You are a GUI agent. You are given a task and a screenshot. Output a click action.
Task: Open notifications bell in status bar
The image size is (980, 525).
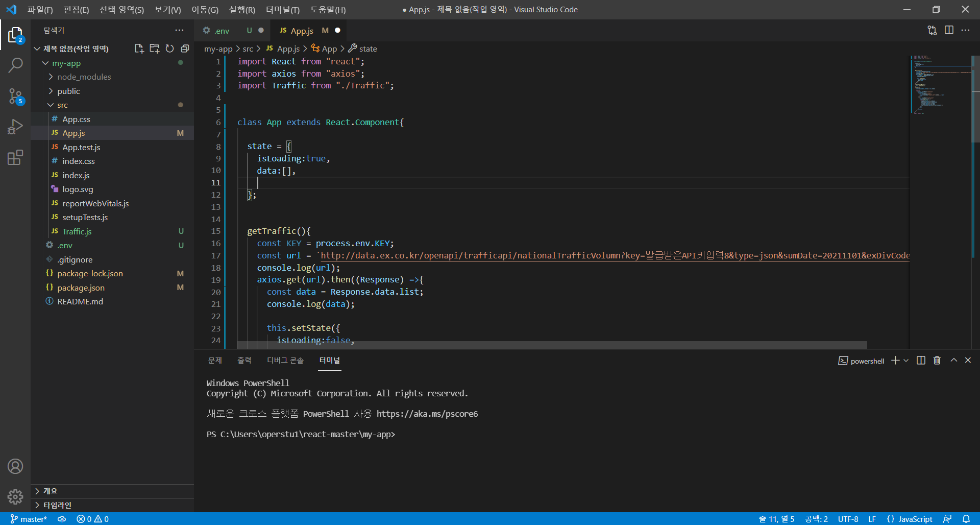tap(966, 519)
